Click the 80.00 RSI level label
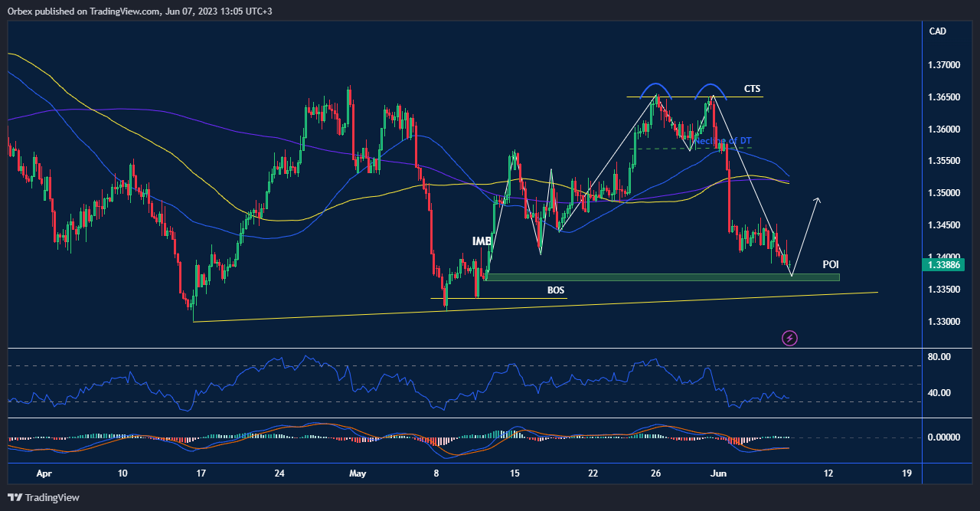 tap(938, 355)
